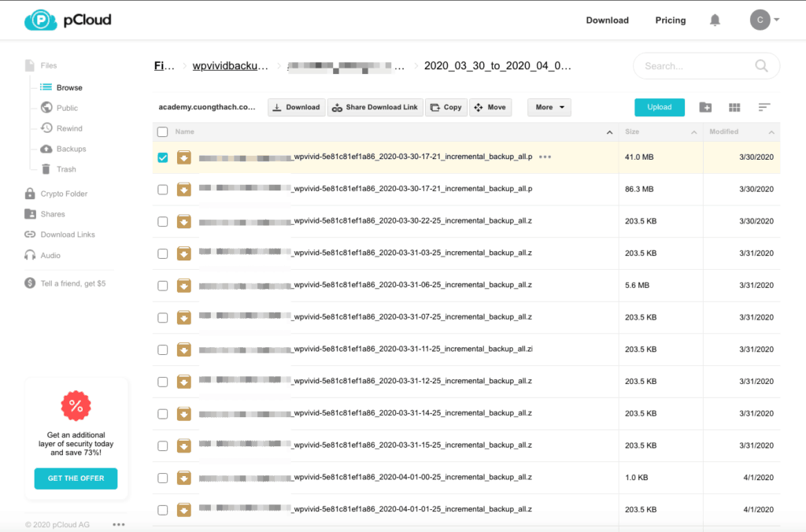The image size is (806, 532).
Task: Click the pCloud logo icon
Action: point(41,20)
